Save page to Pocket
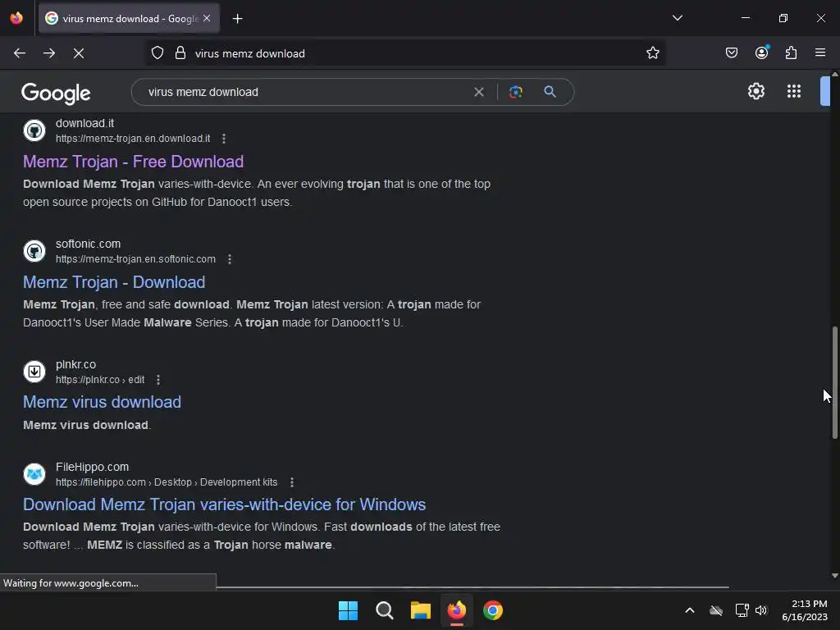 [x=731, y=53]
